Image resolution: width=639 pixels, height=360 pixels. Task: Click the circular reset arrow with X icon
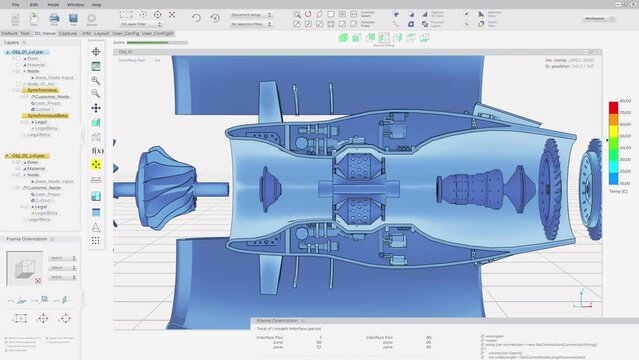point(215,18)
